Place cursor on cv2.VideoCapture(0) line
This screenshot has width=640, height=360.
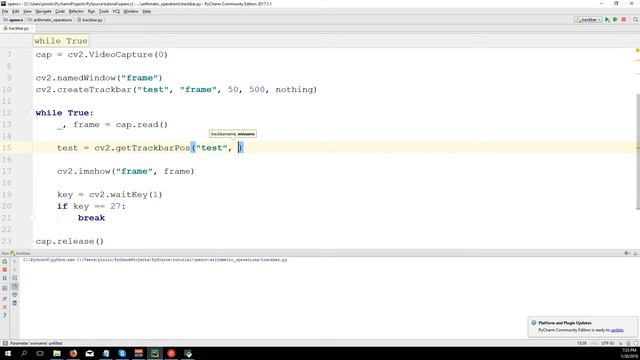pyautogui.click(x=102, y=55)
